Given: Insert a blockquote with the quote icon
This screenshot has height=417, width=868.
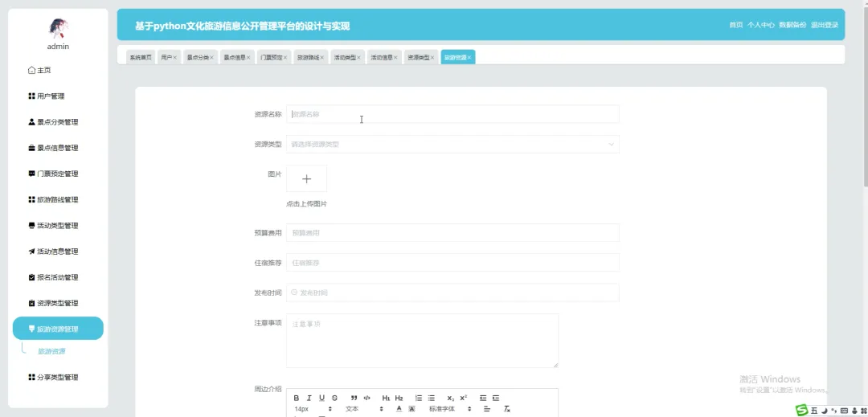Looking at the screenshot, I should [x=354, y=398].
